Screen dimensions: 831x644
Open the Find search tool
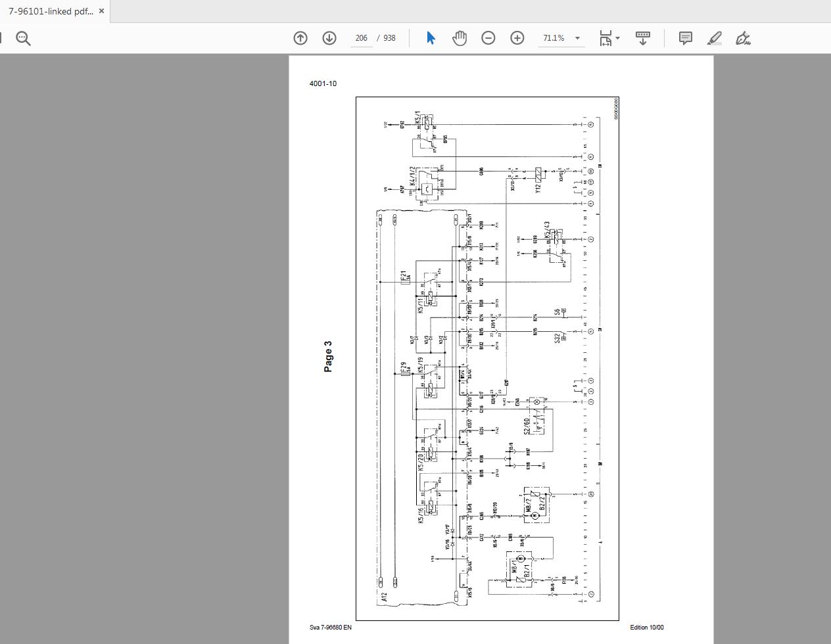tap(23, 37)
